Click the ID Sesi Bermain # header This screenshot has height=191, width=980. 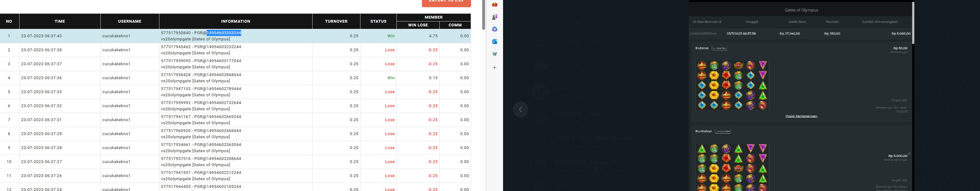point(707,22)
